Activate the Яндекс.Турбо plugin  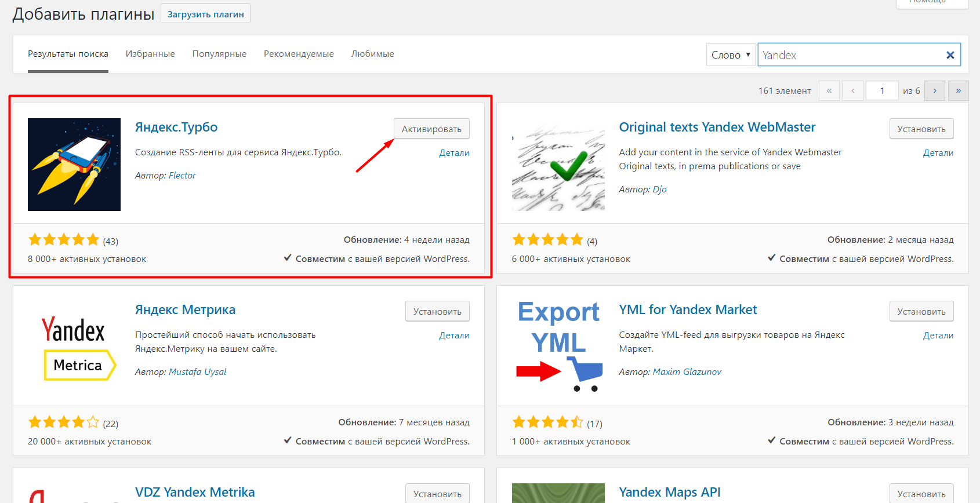point(431,129)
